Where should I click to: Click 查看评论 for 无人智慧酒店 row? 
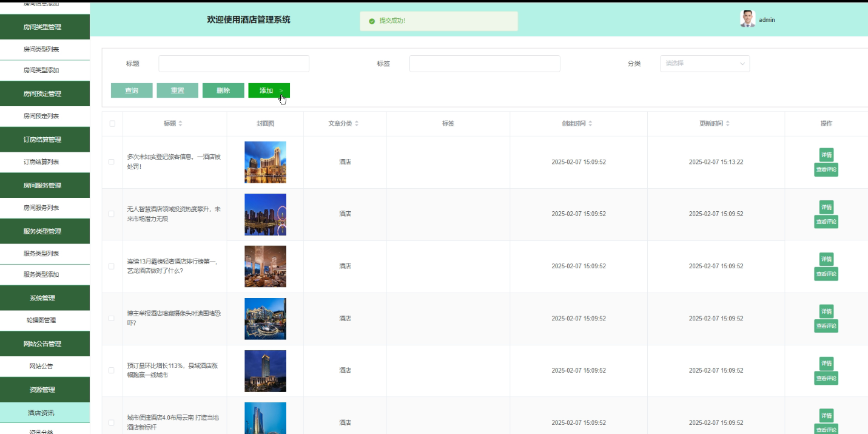pos(826,222)
